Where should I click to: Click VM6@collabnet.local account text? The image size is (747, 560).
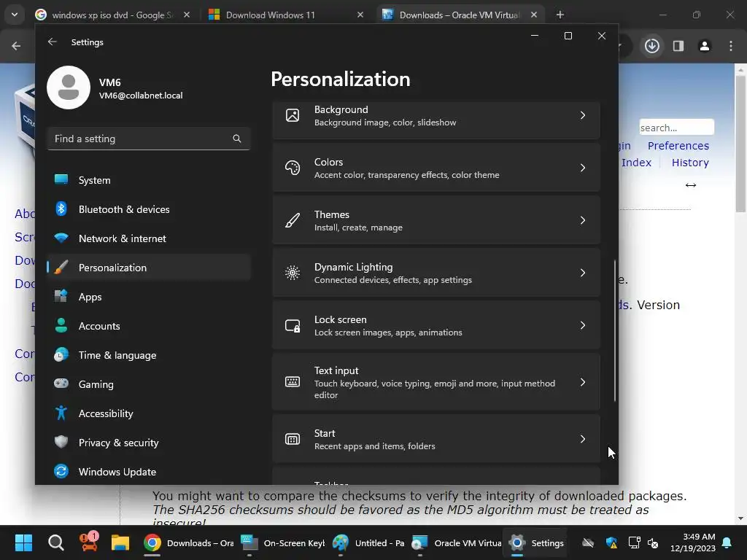pos(141,96)
